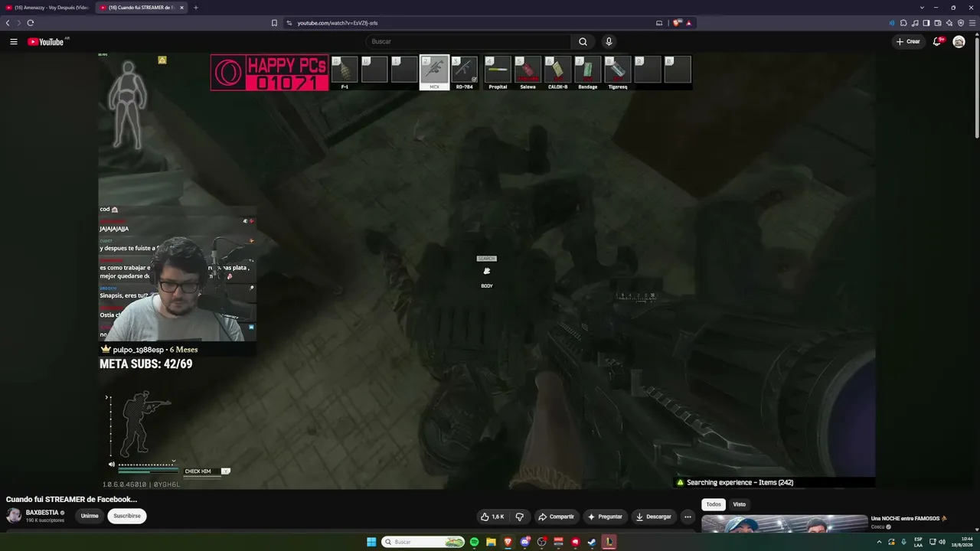Bookmark this page with the bookmark icon
This screenshot has width=980, height=551.
tap(274, 23)
